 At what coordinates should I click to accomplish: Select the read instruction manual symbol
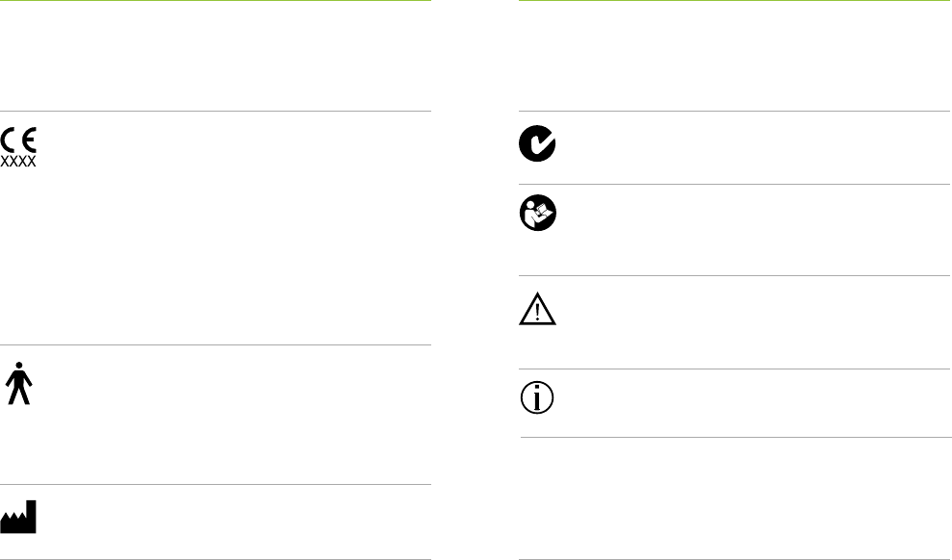click(x=538, y=213)
